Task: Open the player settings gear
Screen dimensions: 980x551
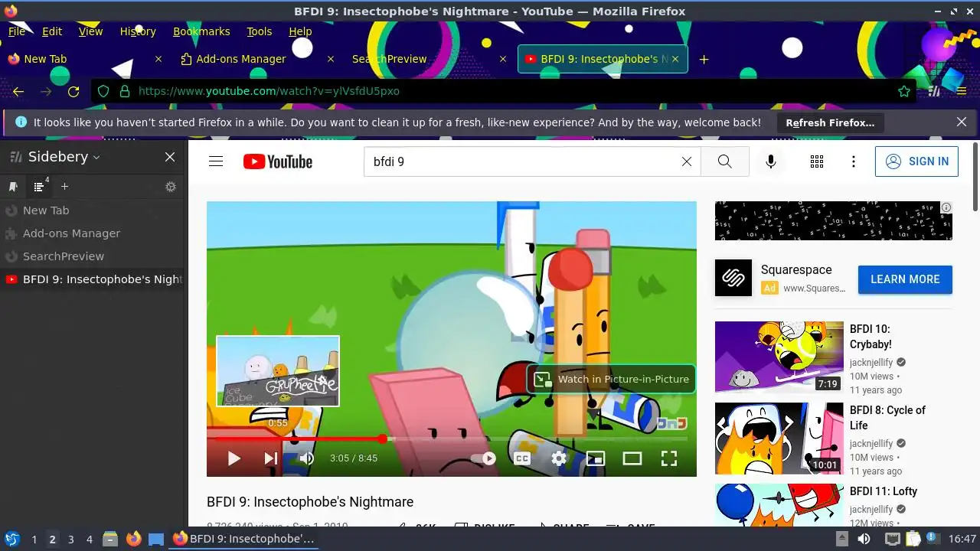Action: pos(559,458)
